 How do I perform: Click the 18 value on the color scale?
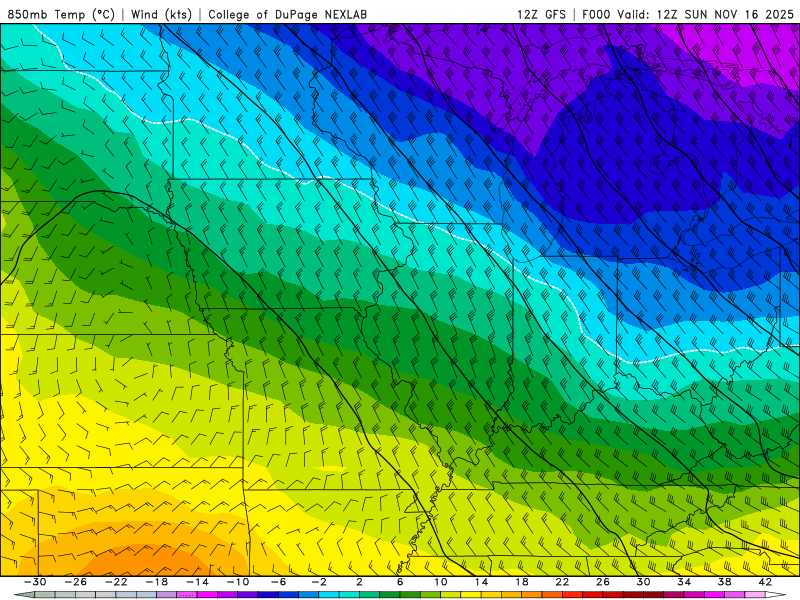(x=521, y=582)
